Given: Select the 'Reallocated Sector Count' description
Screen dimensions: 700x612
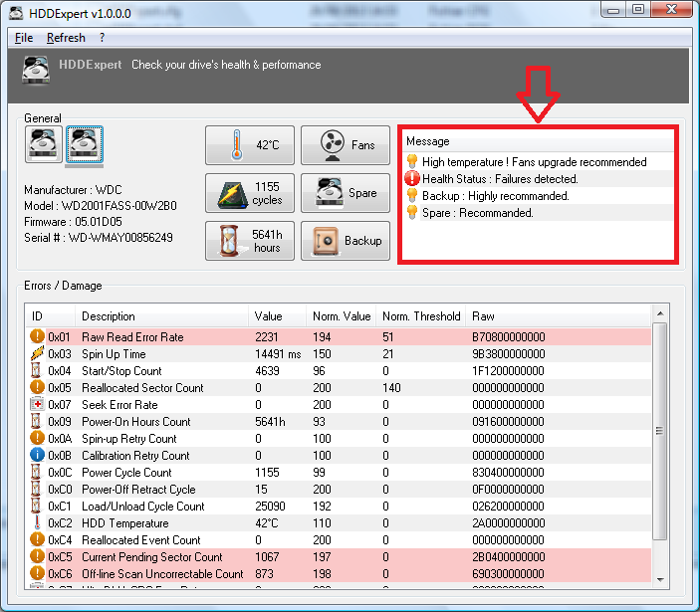Looking at the screenshot, I should pos(142,388).
